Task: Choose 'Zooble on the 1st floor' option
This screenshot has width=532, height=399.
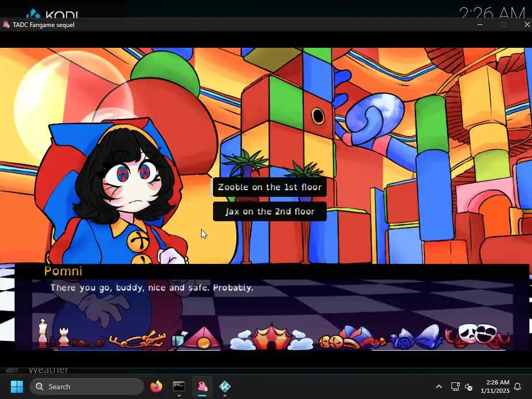Action: (x=270, y=187)
